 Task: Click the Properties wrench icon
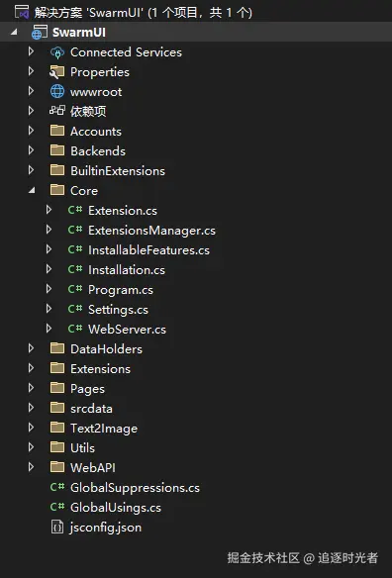(x=57, y=72)
